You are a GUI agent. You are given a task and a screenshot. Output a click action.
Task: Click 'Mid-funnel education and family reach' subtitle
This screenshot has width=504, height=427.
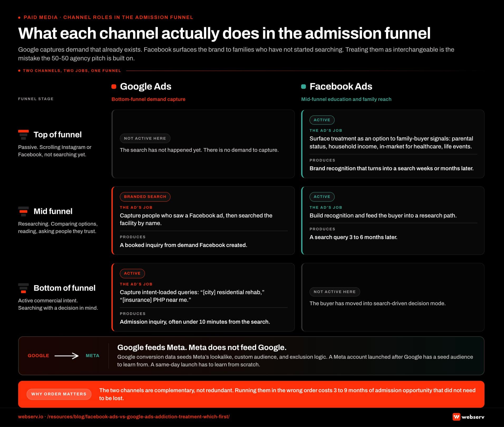tap(346, 99)
